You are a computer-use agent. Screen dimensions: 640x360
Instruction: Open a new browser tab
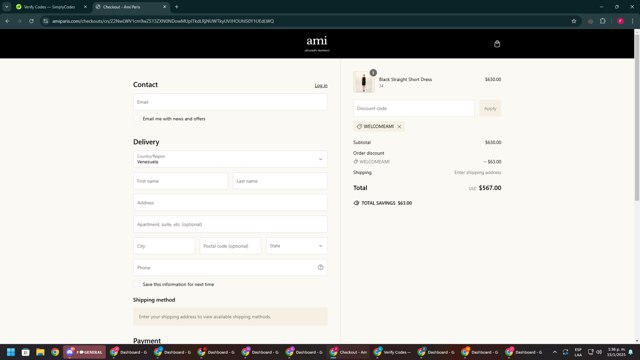[176, 7]
